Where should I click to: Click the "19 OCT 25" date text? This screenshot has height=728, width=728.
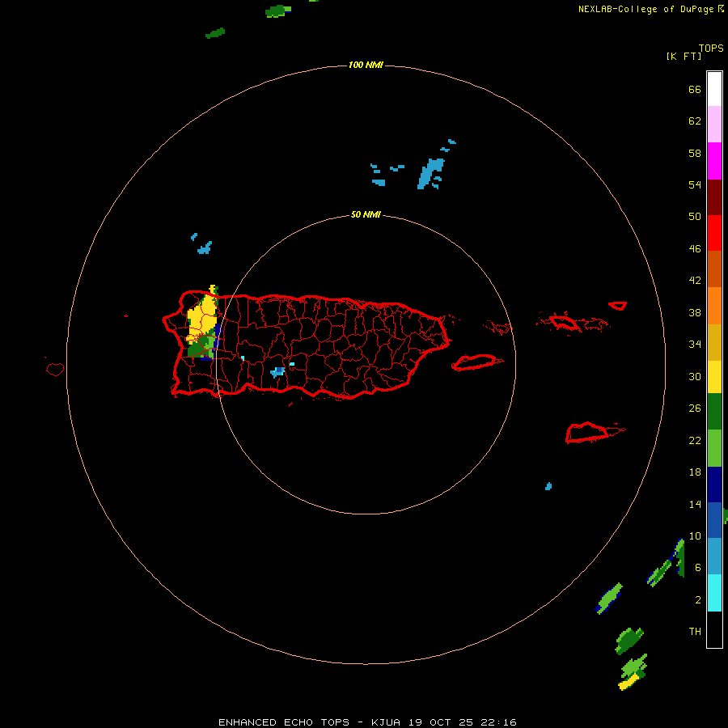441,722
